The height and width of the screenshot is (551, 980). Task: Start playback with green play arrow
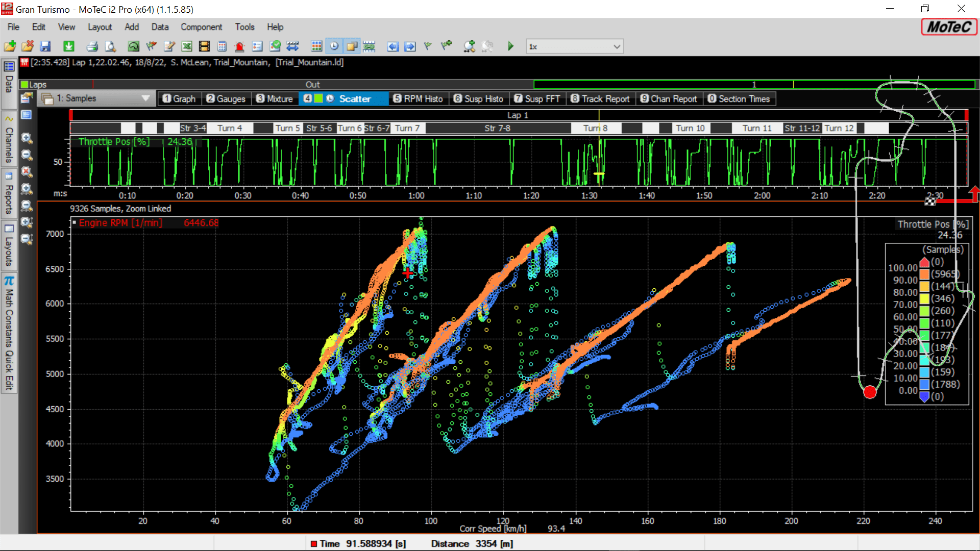coord(510,46)
